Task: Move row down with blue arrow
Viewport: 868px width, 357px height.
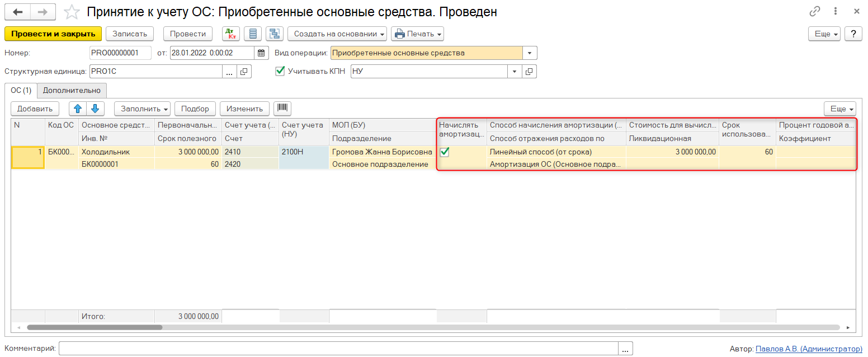Action: pos(95,109)
